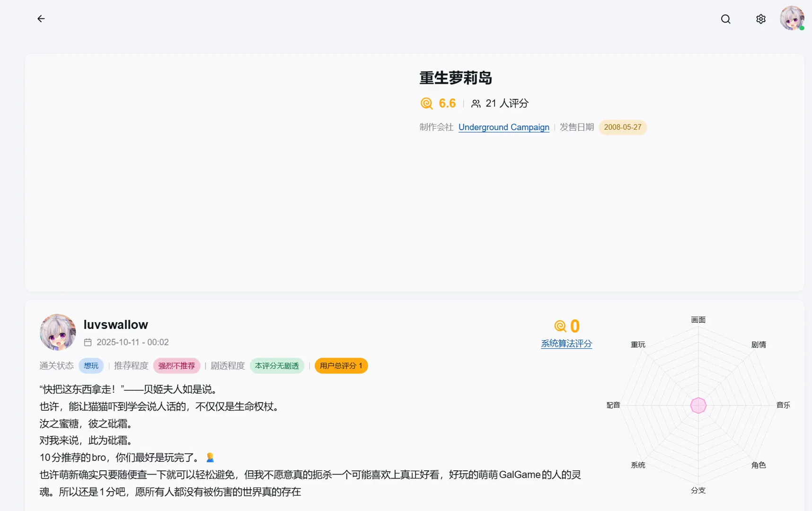Click the 系统 radar axis label
The height and width of the screenshot is (511, 812).
[638, 465]
